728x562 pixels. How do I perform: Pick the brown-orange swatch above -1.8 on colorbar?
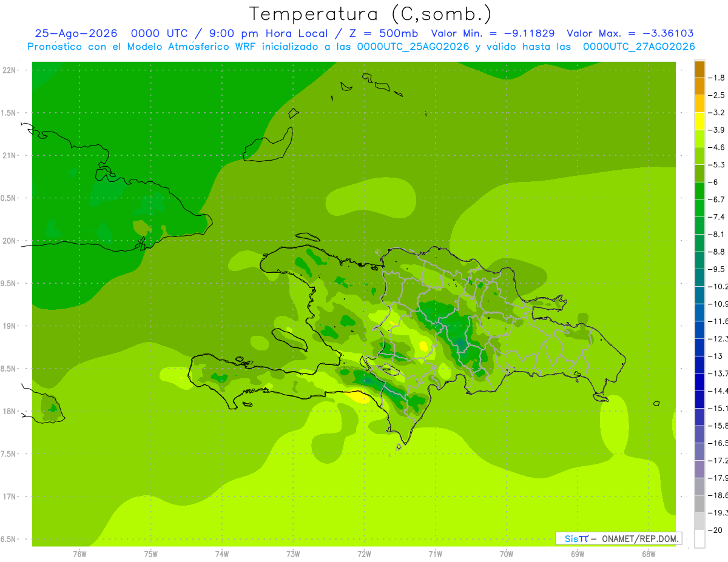pos(699,69)
